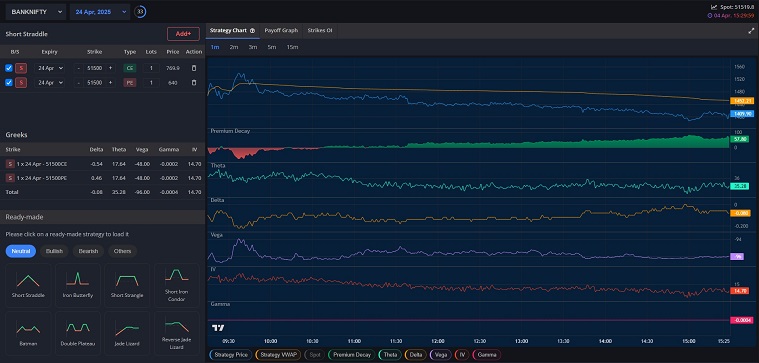Increase strike of the PE leg

pyautogui.click(x=110, y=83)
